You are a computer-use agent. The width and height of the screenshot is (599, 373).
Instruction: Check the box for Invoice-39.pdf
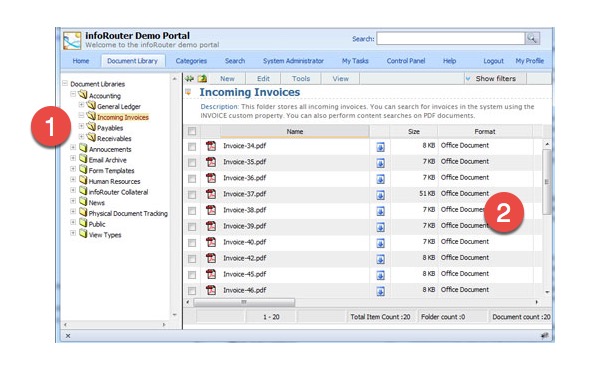(192, 227)
